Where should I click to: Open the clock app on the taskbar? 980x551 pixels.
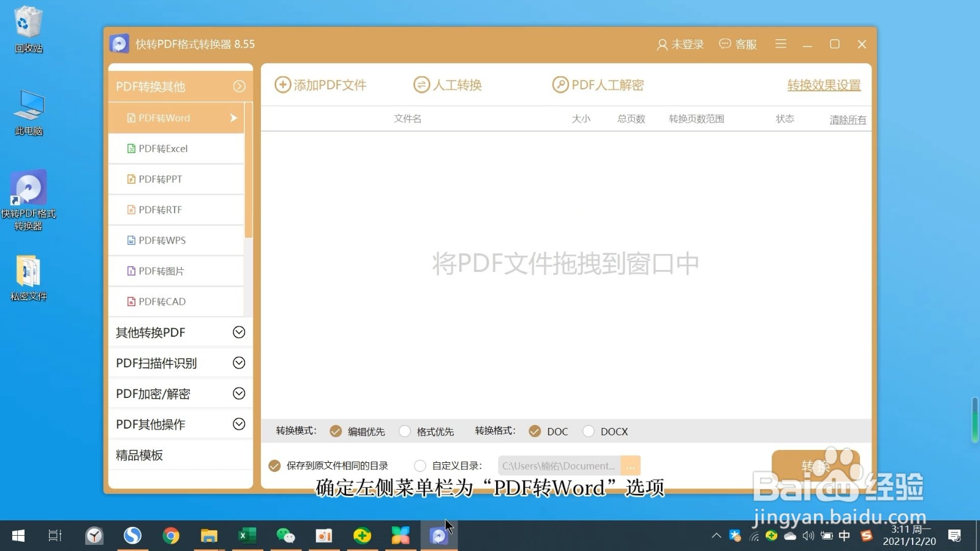point(94,536)
